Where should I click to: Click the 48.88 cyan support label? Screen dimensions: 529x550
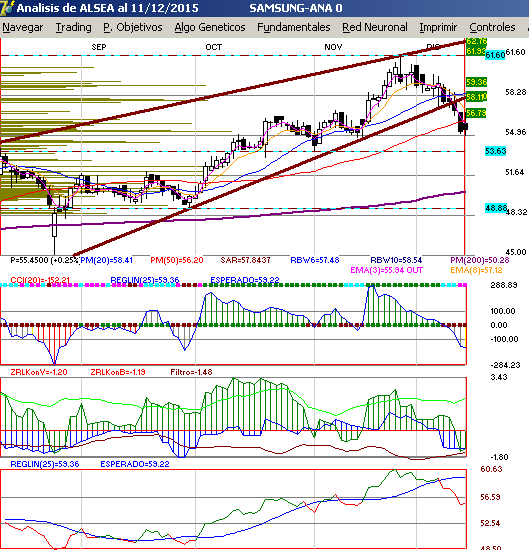(496, 208)
